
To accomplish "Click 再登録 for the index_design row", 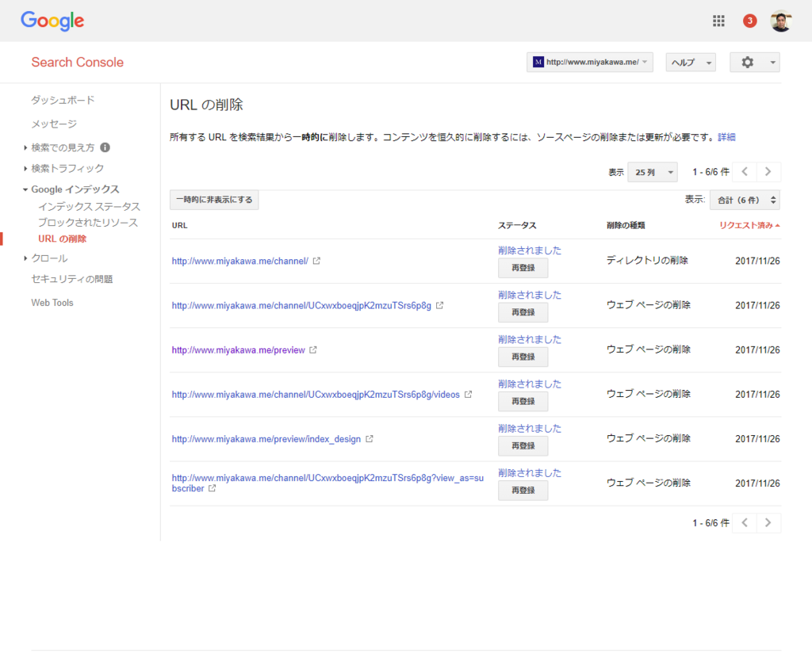I will pyautogui.click(x=523, y=446).
